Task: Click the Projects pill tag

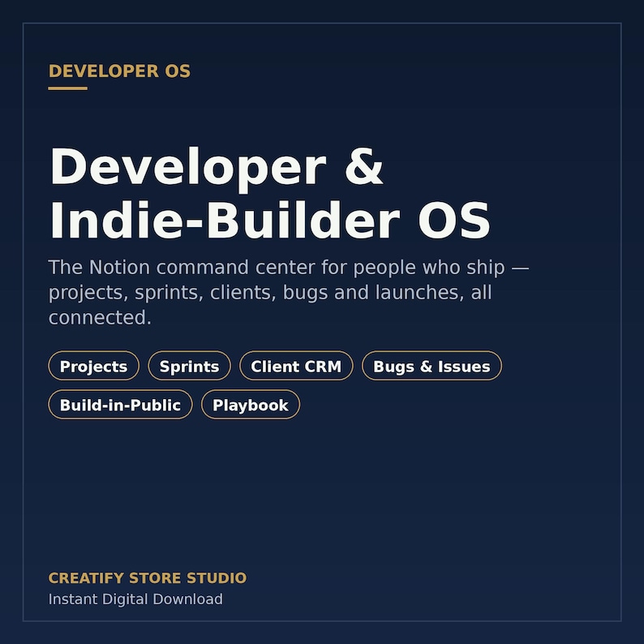Action: (93, 366)
